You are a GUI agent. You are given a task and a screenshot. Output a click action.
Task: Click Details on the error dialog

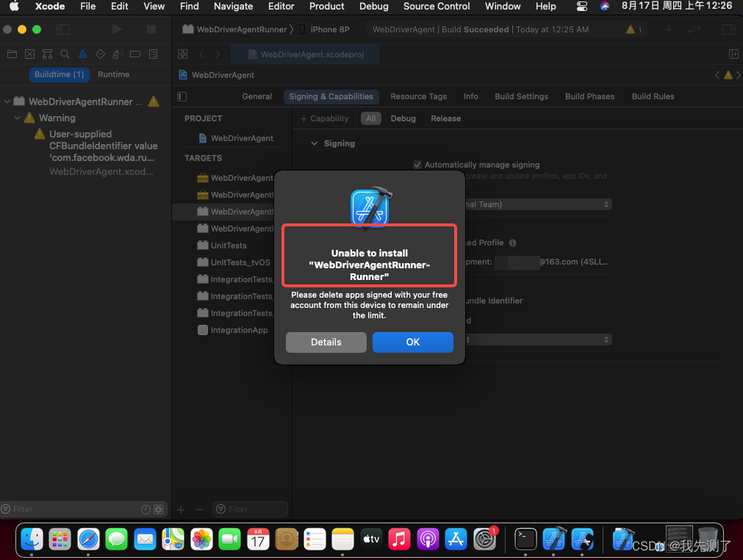tap(326, 342)
